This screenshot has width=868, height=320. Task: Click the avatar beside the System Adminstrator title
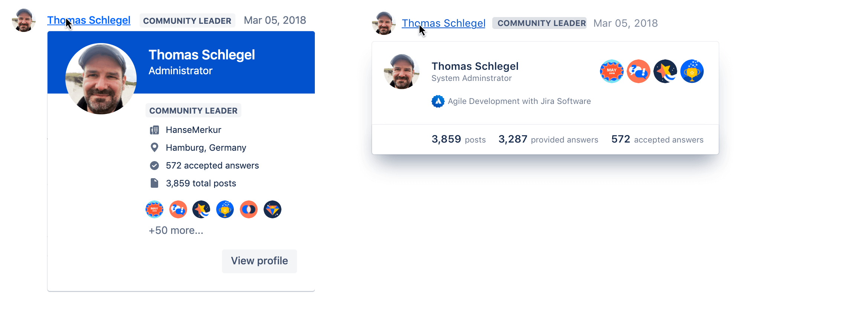point(402,72)
